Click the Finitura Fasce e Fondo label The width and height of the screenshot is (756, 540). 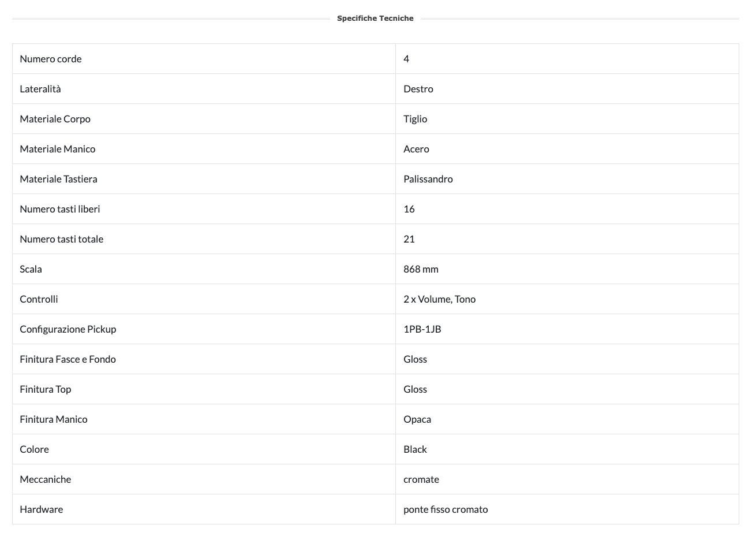(68, 359)
